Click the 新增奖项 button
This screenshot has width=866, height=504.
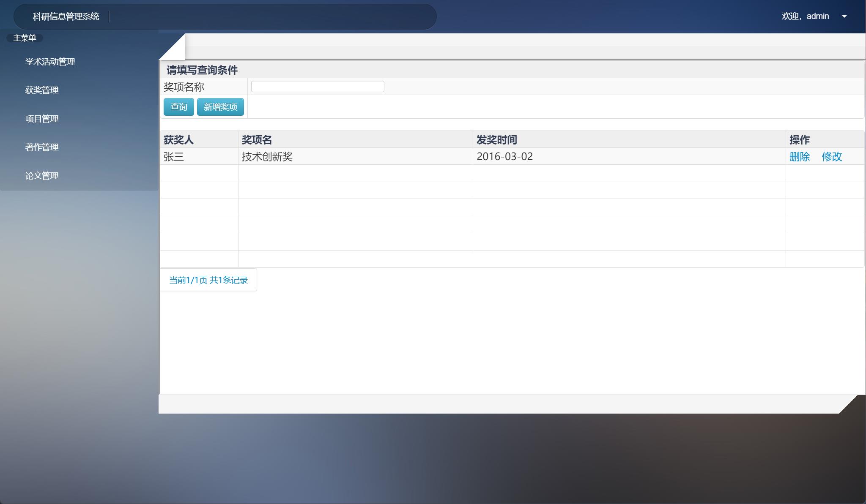(220, 107)
